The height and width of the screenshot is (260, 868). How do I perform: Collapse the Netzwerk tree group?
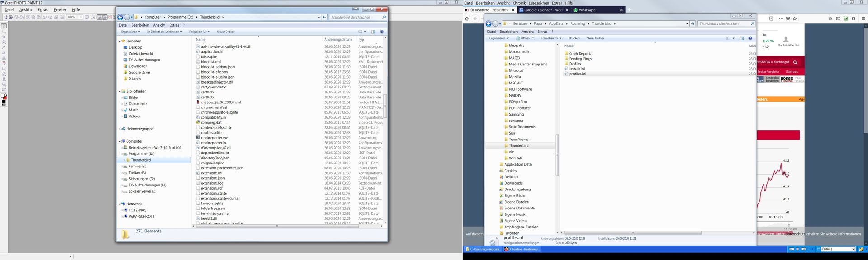click(120, 204)
